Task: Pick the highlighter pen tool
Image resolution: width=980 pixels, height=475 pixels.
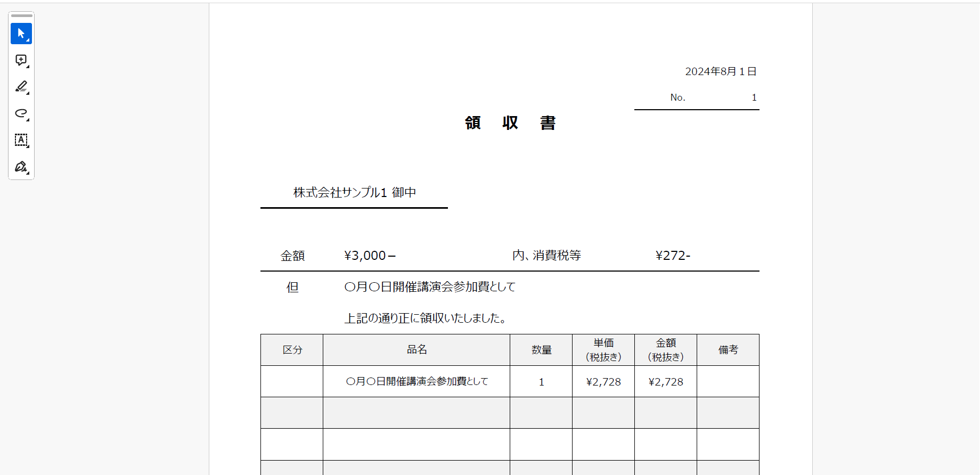Action: pyautogui.click(x=21, y=87)
